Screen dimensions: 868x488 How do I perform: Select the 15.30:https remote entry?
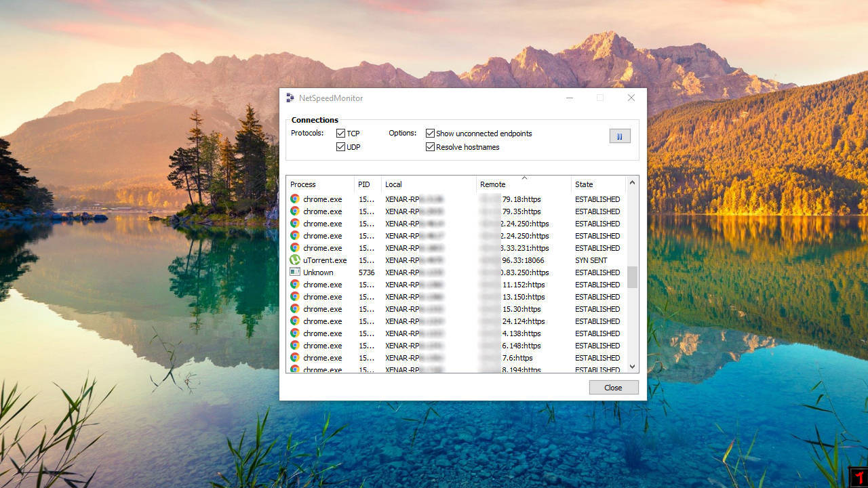[x=521, y=309]
